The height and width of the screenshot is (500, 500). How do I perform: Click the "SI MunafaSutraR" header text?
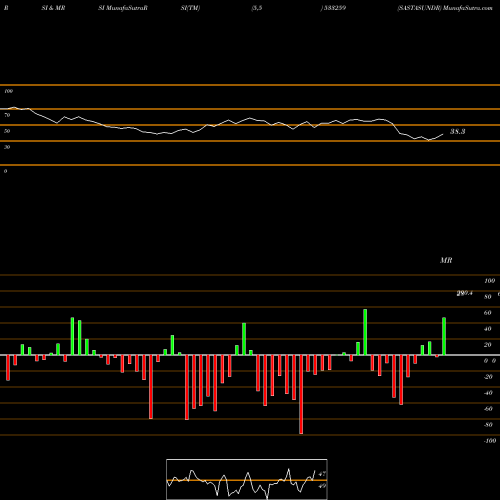pos(123,8)
